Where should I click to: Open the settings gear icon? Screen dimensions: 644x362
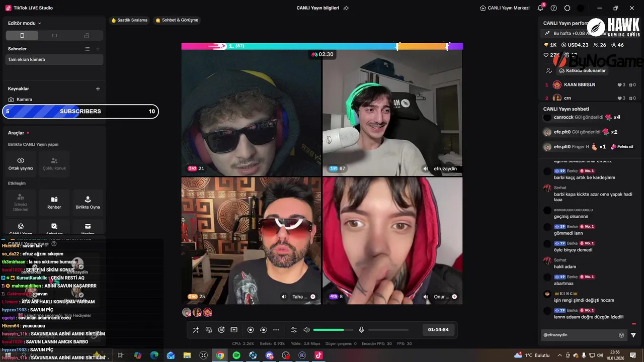pos(568,8)
